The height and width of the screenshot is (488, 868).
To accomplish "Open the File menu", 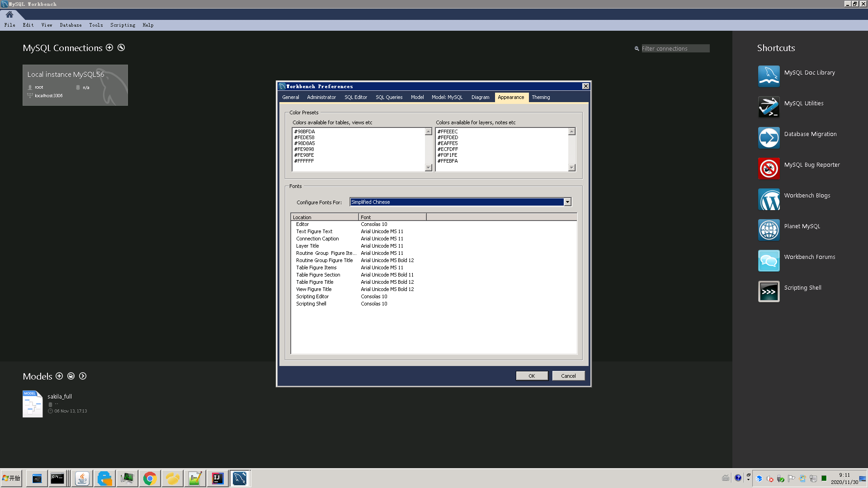I will [x=10, y=25].
